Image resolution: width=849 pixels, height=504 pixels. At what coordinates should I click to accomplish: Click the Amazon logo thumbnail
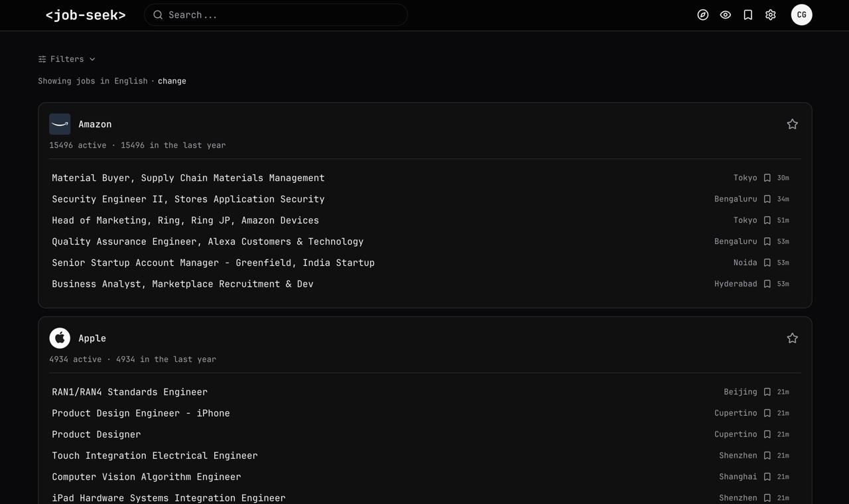point(60,124)
